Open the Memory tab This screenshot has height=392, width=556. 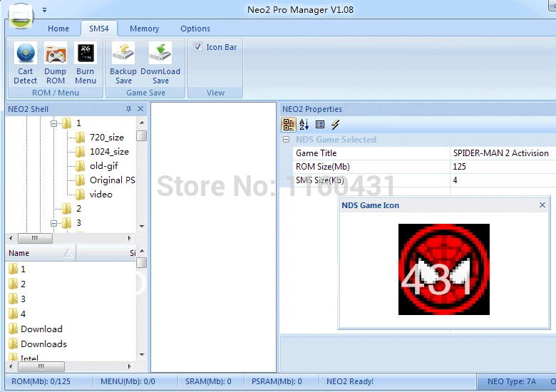[144, 29]
